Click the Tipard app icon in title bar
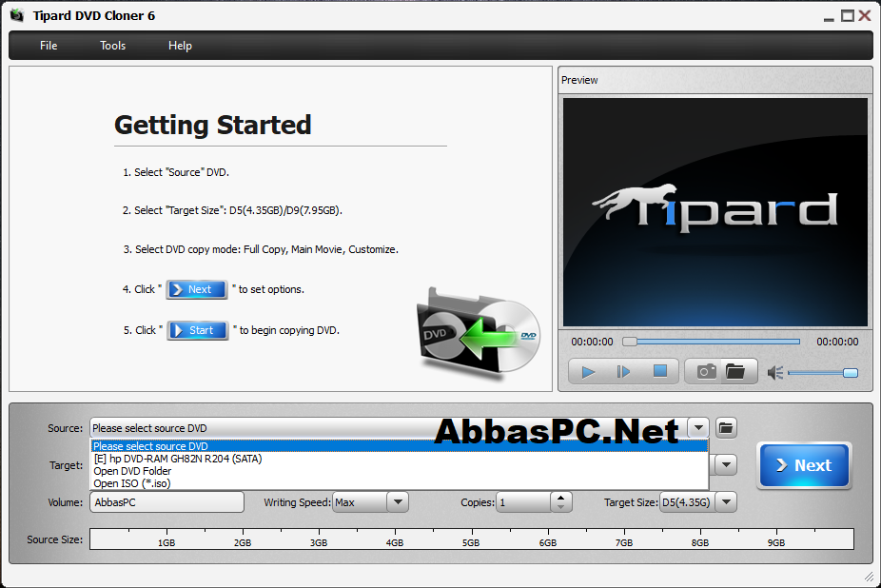This screenshot has height=588, width=881. [17, 15]
